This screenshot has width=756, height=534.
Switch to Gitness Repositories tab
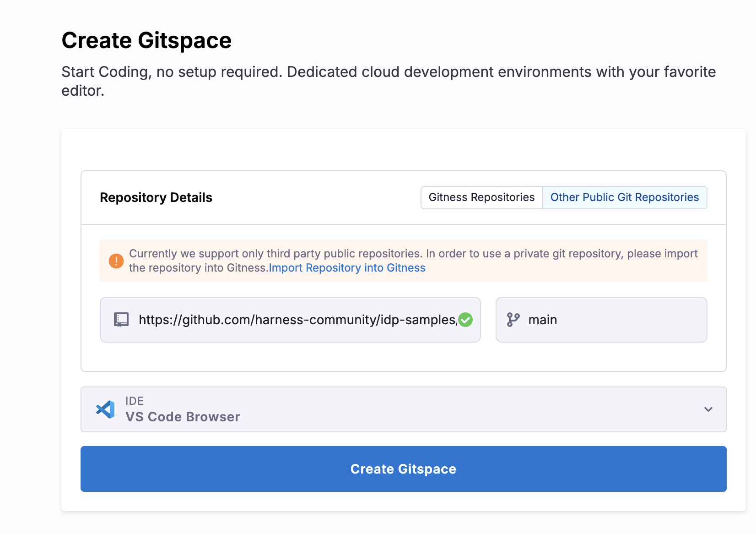click(x=481, y=197)
